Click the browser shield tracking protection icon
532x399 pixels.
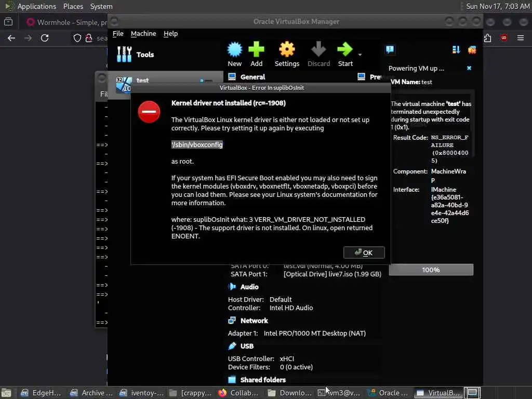77,38
